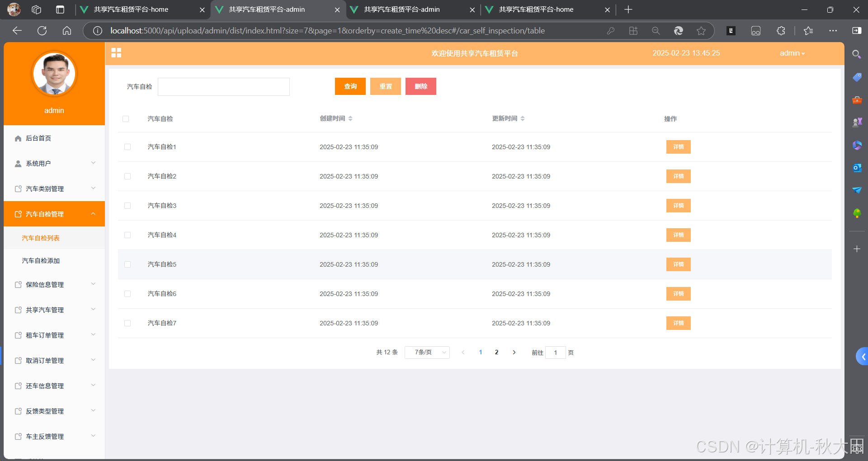
Task: View site information icon in address bar
Action: pyautogui.click(x=97, y=31)
